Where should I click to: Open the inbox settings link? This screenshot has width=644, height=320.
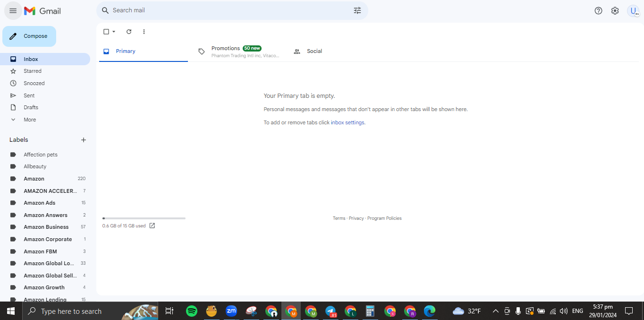(x=347, y=122)
